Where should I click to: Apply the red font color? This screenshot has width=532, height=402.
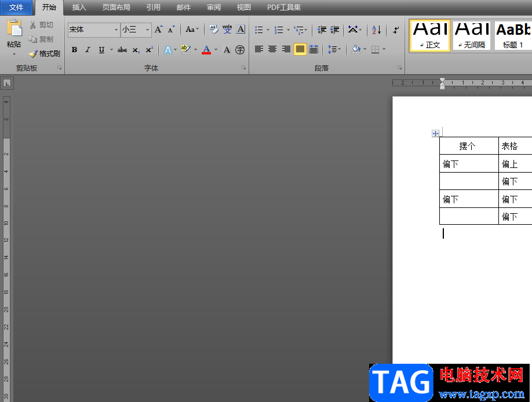click(206, 50)
